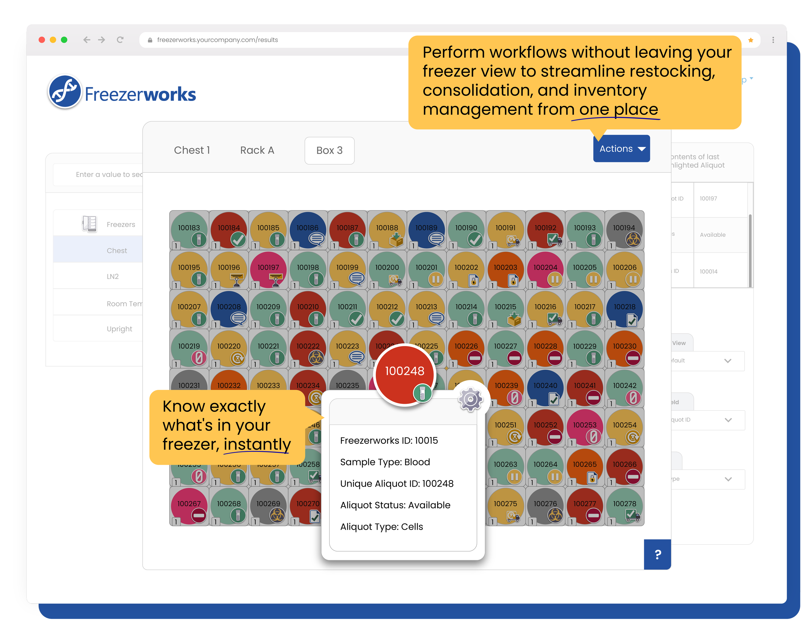The width and height of the screenshot is (812, 644).
Task: Click the comment icon on aliquot 100208
Action: pyautogui.click(x=238, y=318)
